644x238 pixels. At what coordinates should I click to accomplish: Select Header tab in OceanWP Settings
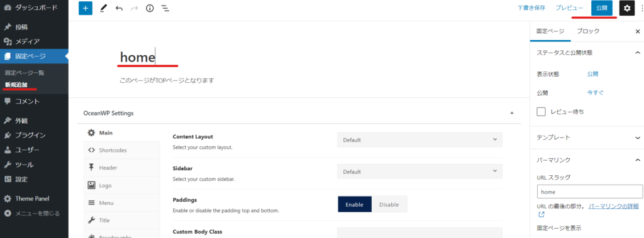(121, 168)
